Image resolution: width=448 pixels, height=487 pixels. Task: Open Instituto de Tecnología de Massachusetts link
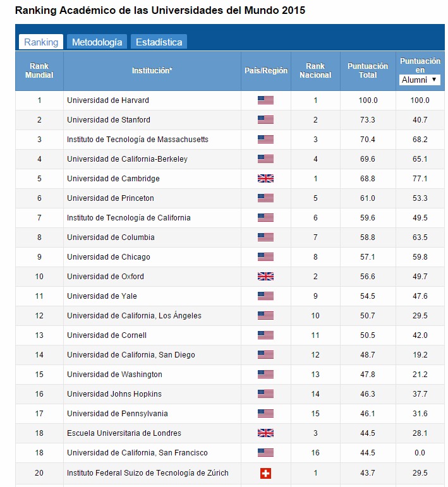pos(138,139)
